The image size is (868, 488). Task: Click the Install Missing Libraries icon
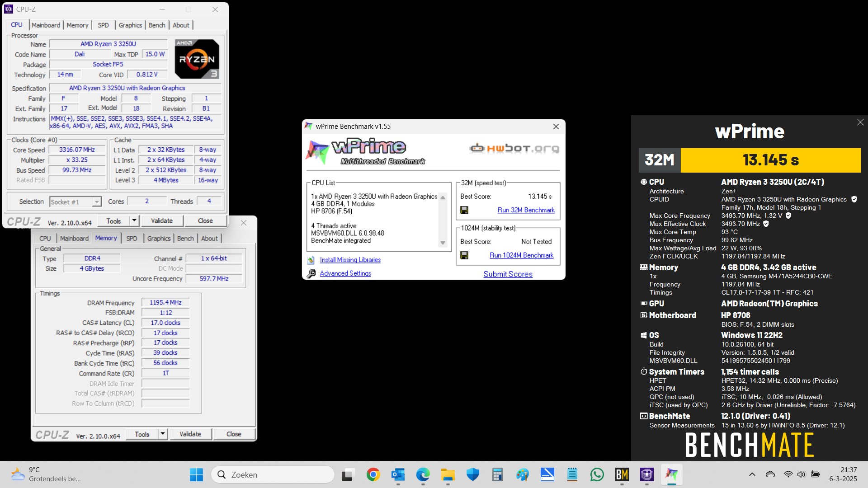coord(311,260)
